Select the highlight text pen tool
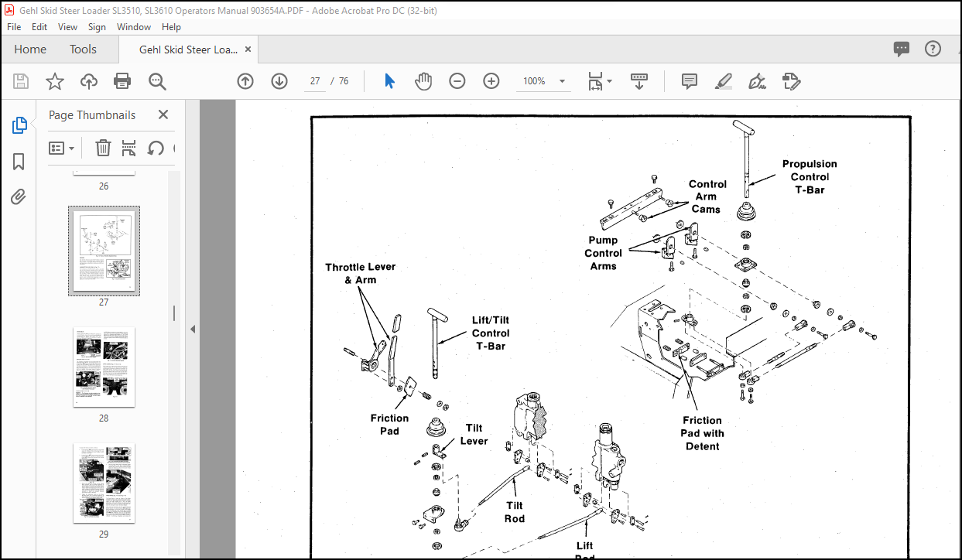 (723, 81)
